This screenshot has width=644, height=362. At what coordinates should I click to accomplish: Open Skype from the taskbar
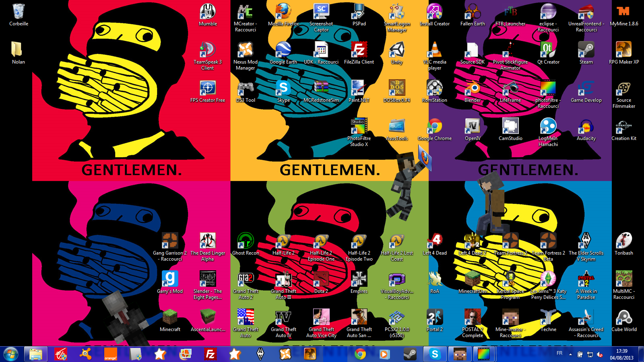click(x=435, y=354)
